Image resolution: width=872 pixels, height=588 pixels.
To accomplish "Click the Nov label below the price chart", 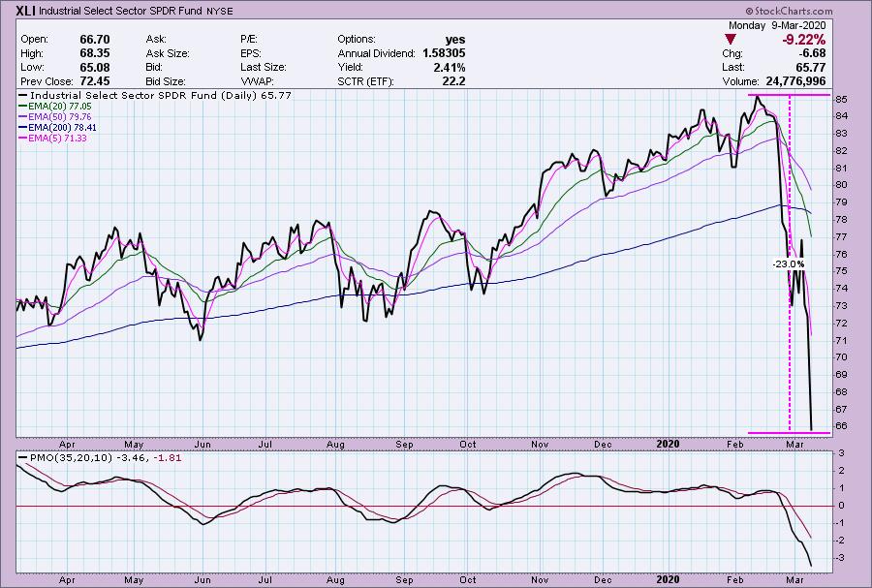I will [x=540, y=444].
